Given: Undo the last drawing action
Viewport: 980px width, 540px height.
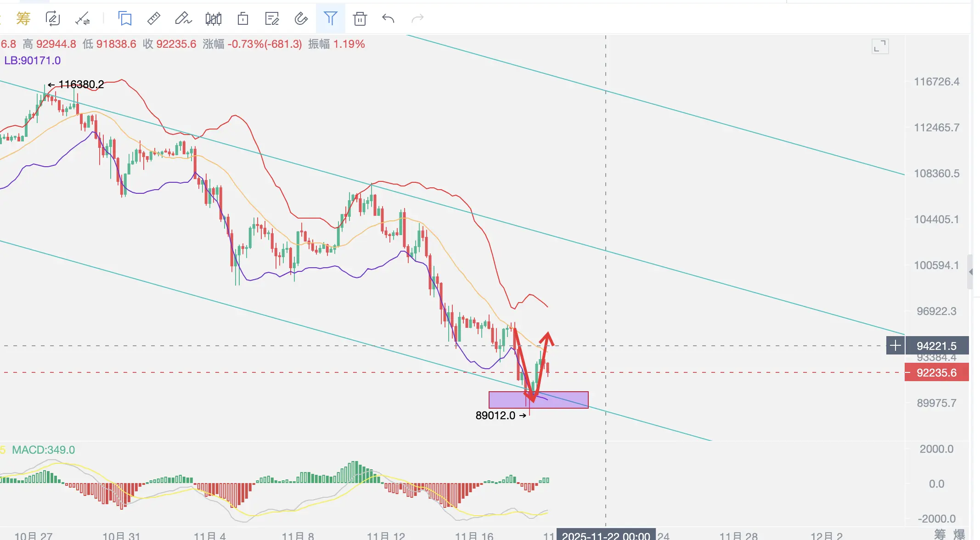Looking at the screenshot, I should coord(389,19).
